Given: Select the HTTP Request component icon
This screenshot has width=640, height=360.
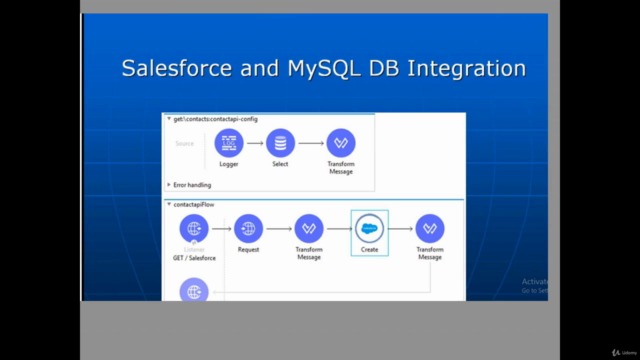Looking at the screenshot, I should pyautogui.click(x=248, y=229).
